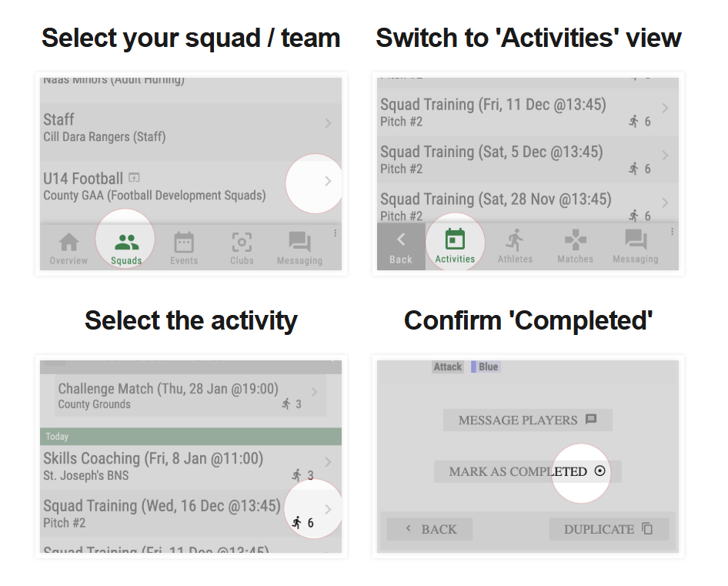The width and height of the screenshot is (728, 586).
Task: Open the Matches icon
Action: (x=575, y=240)
